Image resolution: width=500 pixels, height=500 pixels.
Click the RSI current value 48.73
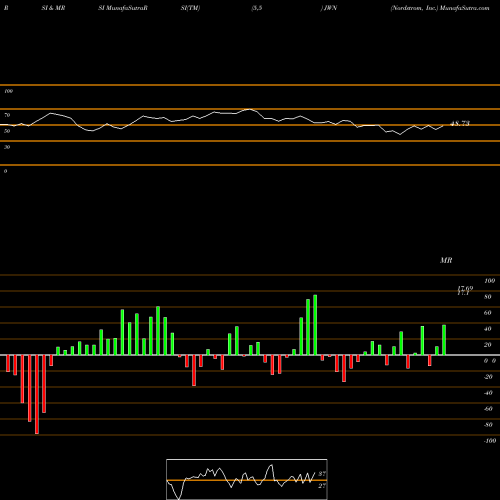(460, 123)
